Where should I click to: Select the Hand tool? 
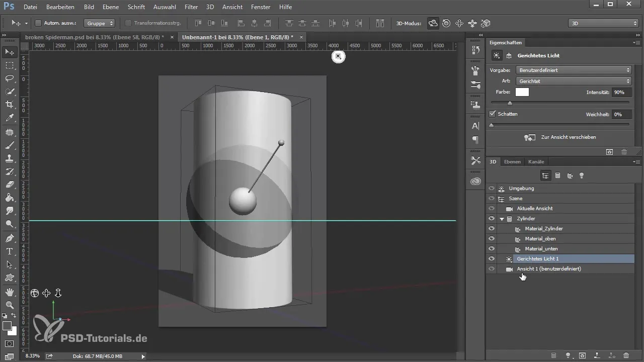click(x=10, y=292)
